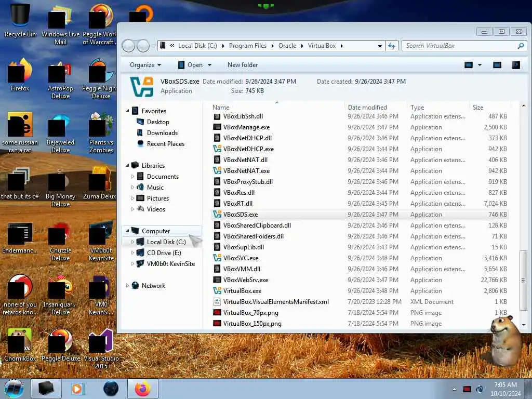Expand the Documents library node
This screenshot has width=532, height=399.
pyautogui.click(x=132, y=177)
